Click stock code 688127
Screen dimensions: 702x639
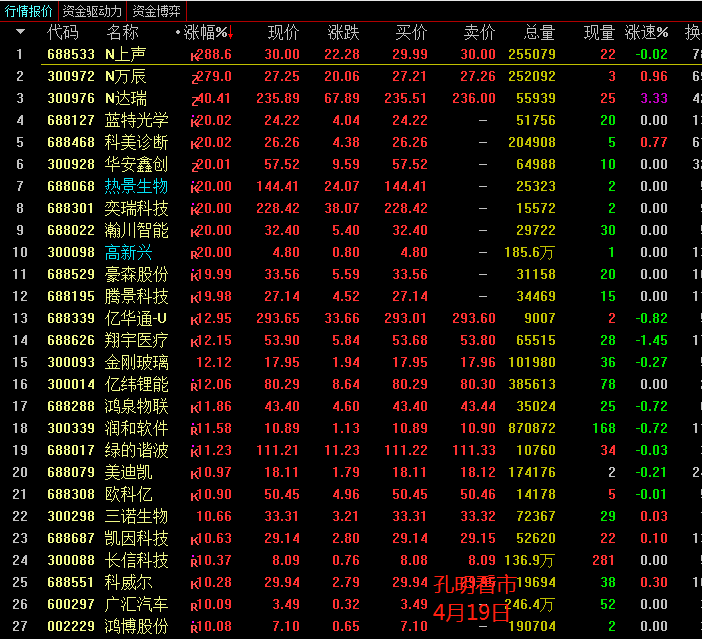tap(71, 120)
